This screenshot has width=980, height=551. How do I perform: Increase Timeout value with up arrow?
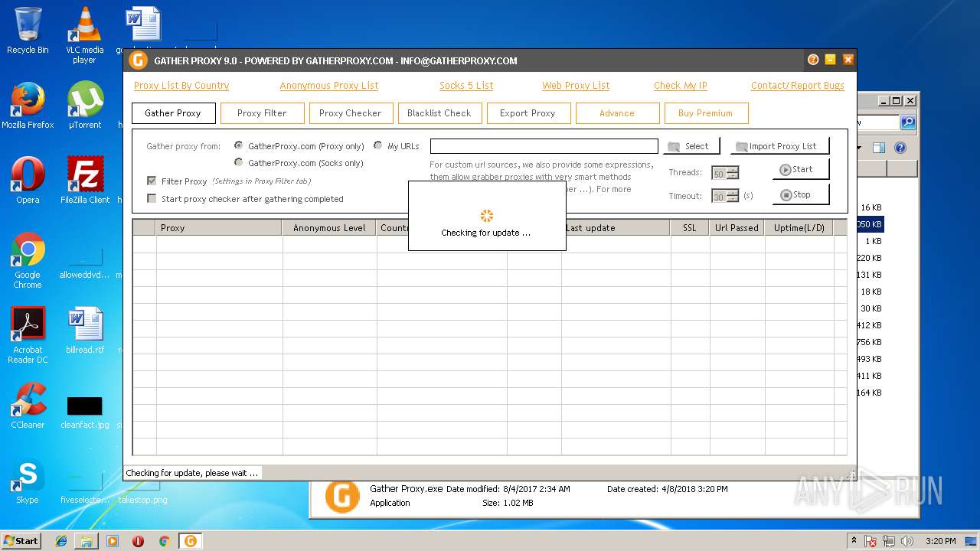pos(733,193)
